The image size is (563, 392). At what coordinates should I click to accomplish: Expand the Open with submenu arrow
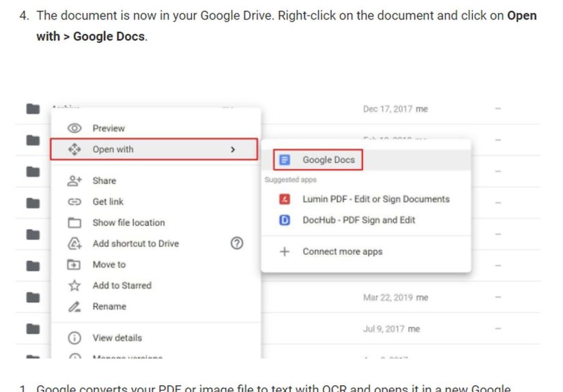[233, 149]
